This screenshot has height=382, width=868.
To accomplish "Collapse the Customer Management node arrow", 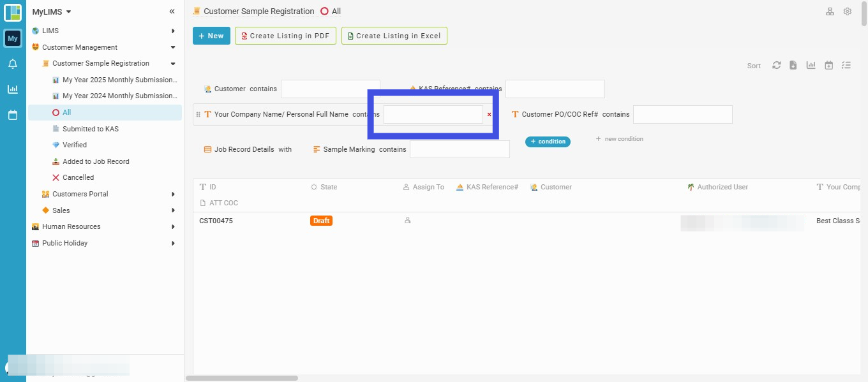I will (173, 47).
